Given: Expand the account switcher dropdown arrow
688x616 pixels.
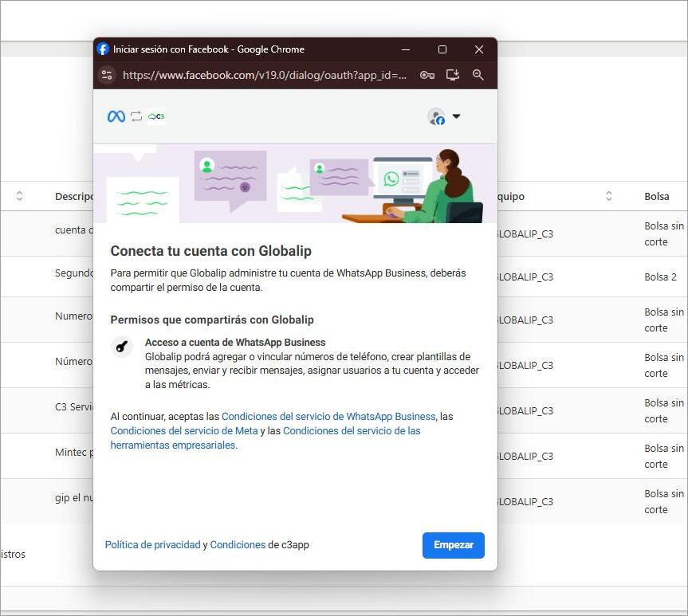Looking at the screenshot, I should point(457,116).
